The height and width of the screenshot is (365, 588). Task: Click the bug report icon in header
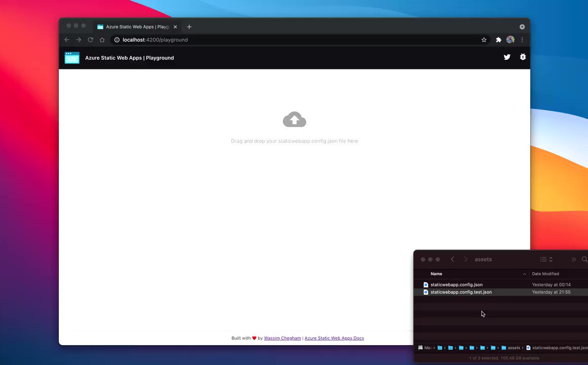coord(523,57)
